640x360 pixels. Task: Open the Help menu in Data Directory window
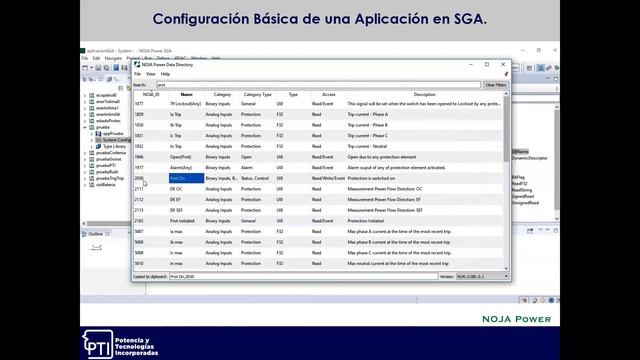(165, 74)
